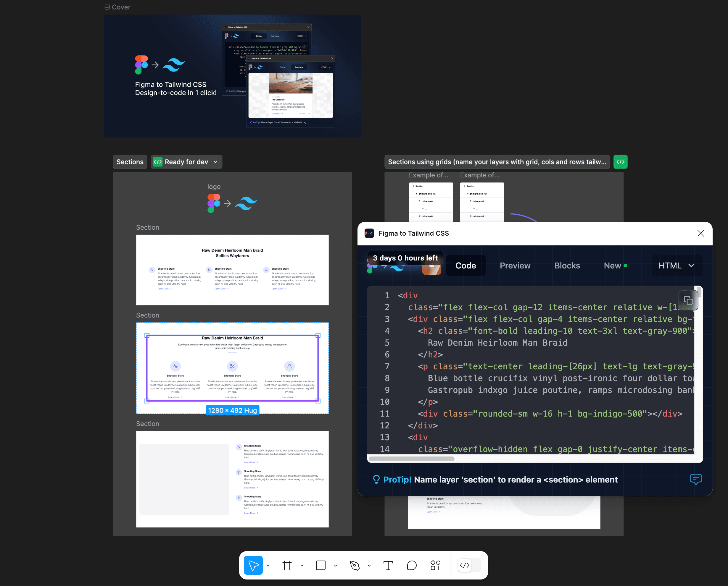Image resolution: width=728 pixels, height=586 pixels.
Task: Select the Rectangle shape tool
Action: 320,565
